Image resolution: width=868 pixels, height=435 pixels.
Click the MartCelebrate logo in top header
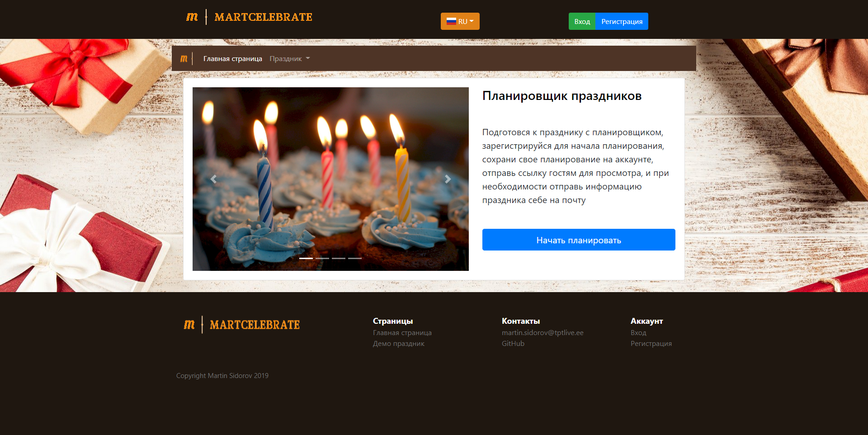(x=249, y=17)
